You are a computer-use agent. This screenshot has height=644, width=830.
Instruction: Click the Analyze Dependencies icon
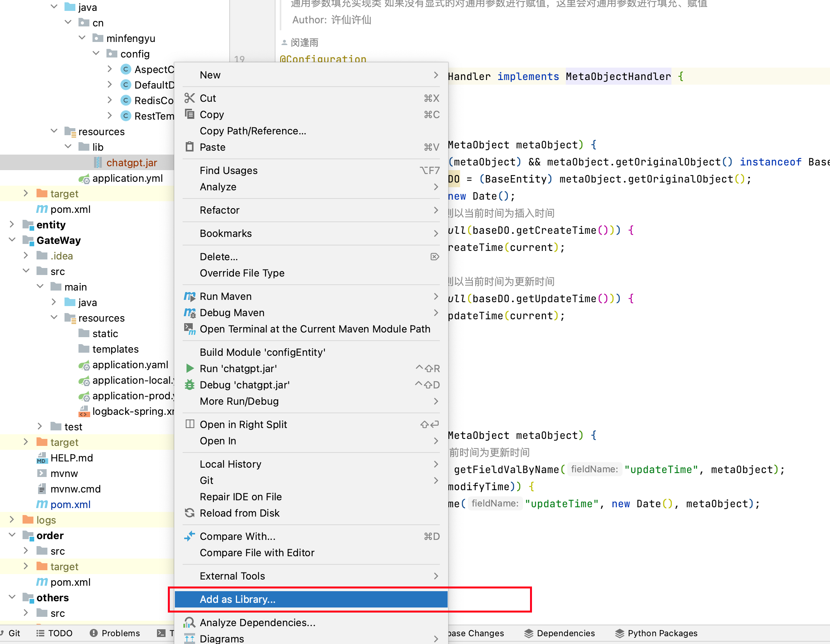click(x=189, y=622)
